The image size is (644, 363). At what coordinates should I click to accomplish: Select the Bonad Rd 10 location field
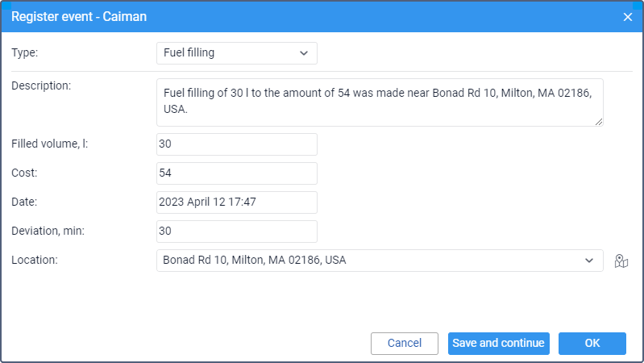[x=380, y=261]
